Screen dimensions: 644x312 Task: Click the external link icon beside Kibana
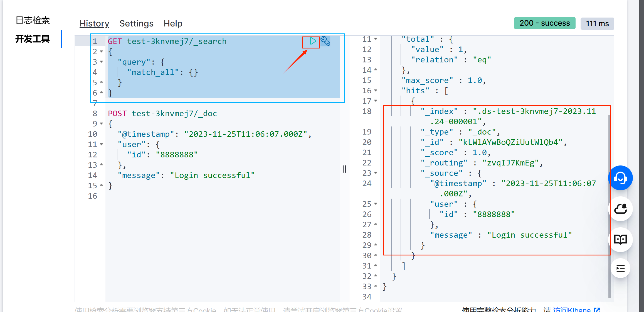click(x=597, y=309)
